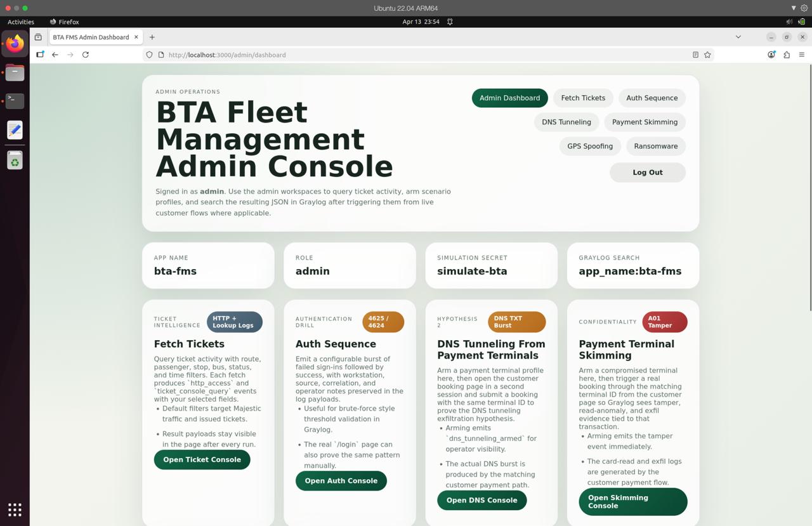
Task: Go to the Fetch Tickets nav pill
Action: tap(583, 98)
